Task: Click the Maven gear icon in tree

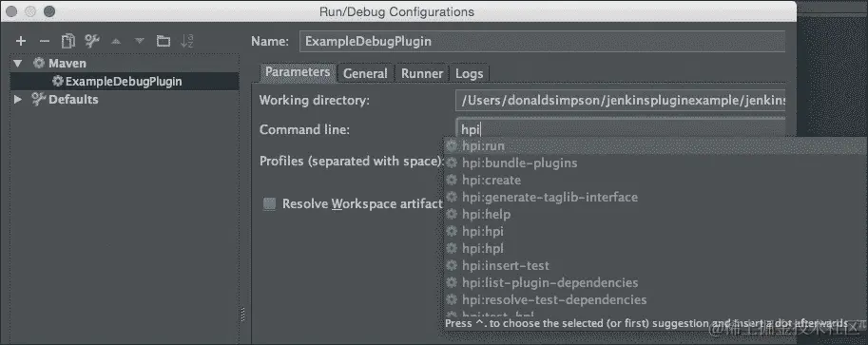Action: click(x=39, y=63)
